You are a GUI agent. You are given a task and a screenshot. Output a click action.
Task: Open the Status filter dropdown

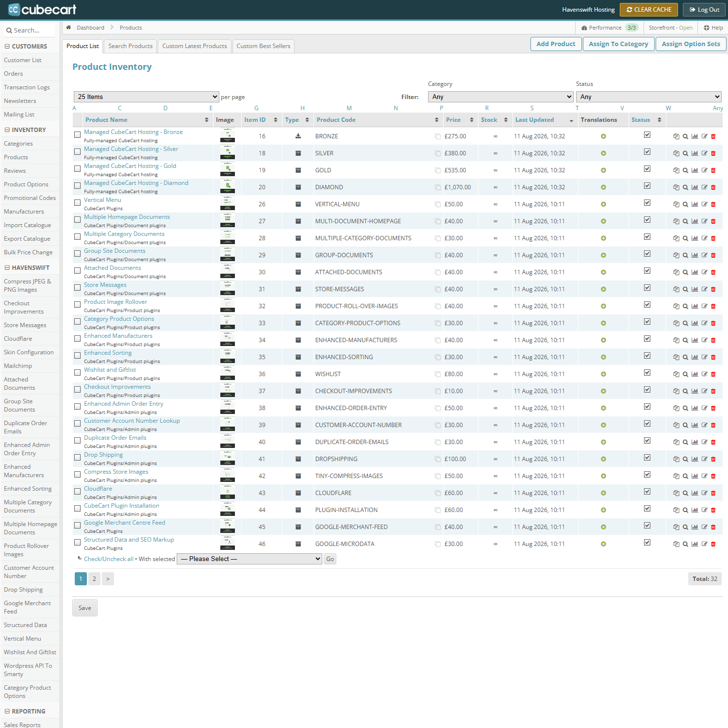(649, 97)
